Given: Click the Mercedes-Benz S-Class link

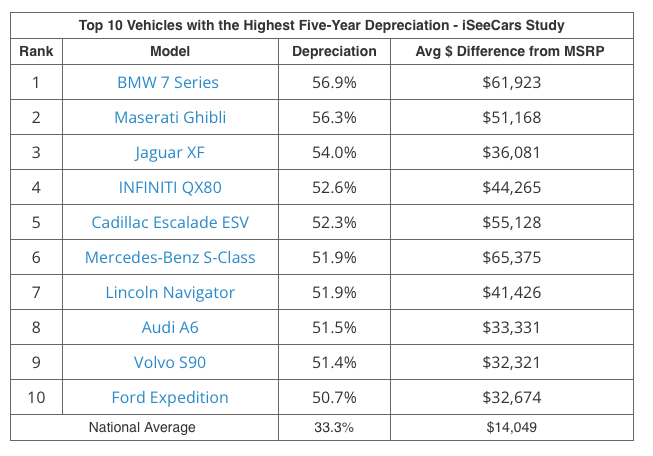Looking at the screenshot, I should tap(170, 257).
